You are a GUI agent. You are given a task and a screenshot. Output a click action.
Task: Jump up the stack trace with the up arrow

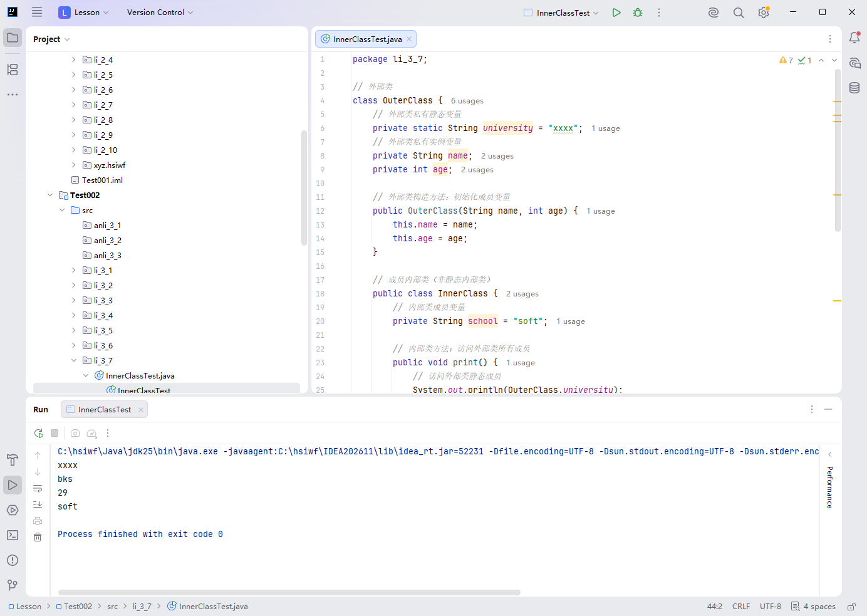pyautogui.click(x=38, y=456)
